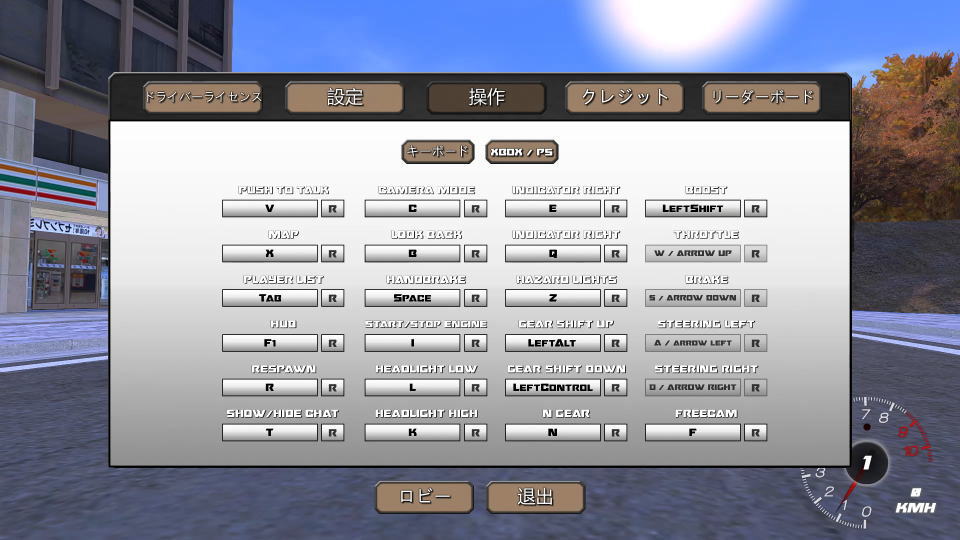Screen dimensions: 960x540
Task: Reset the Boost LeftShift binding
Action: click(x=756, y=209)
